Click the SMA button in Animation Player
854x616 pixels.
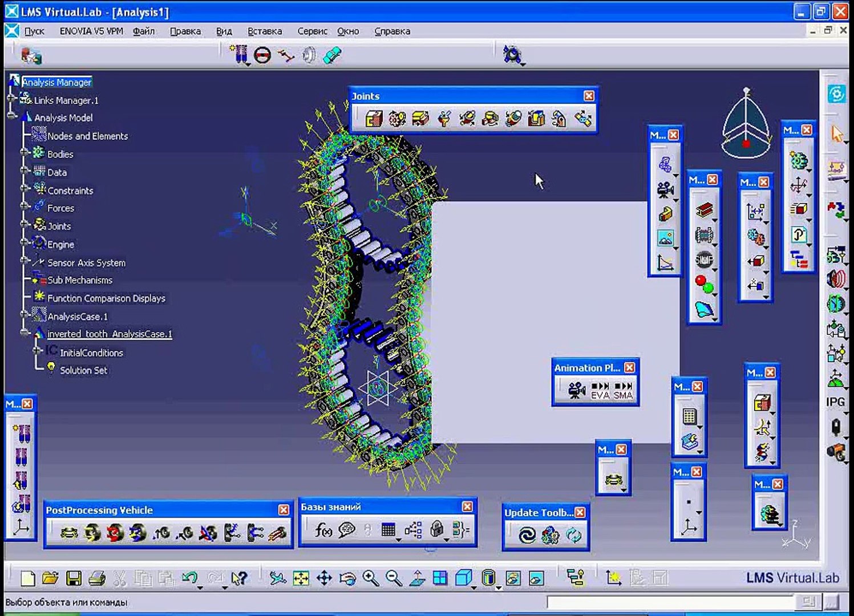click(x=623, y=390)
